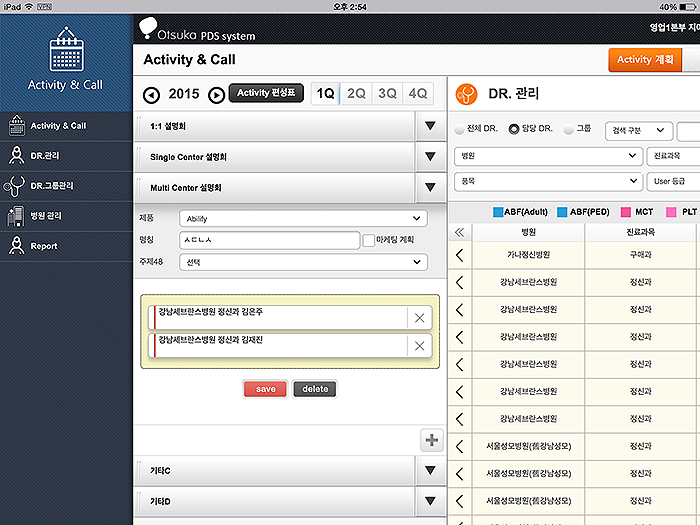
Task: Collapse the Multi Center 설명회 section
Action: tap(430, 188)
